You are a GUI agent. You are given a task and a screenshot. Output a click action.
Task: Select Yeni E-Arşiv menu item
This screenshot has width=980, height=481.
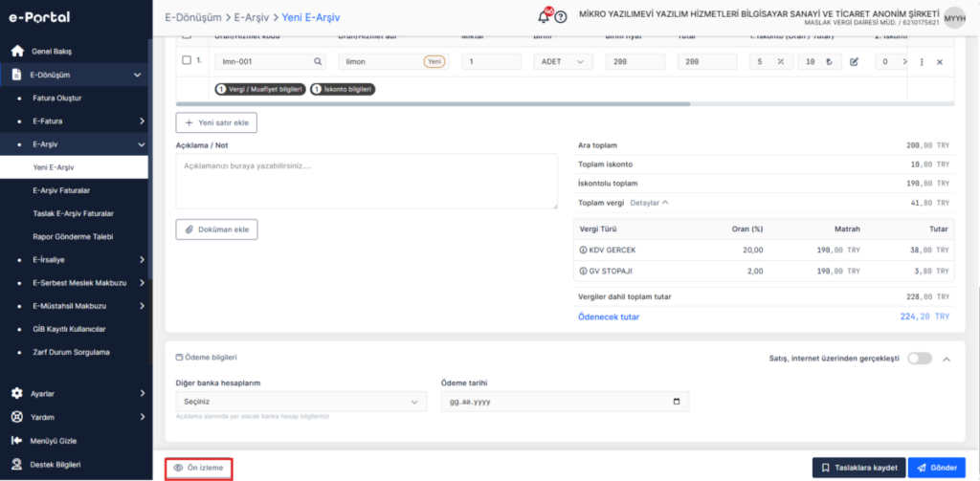(x=74, y=167)
